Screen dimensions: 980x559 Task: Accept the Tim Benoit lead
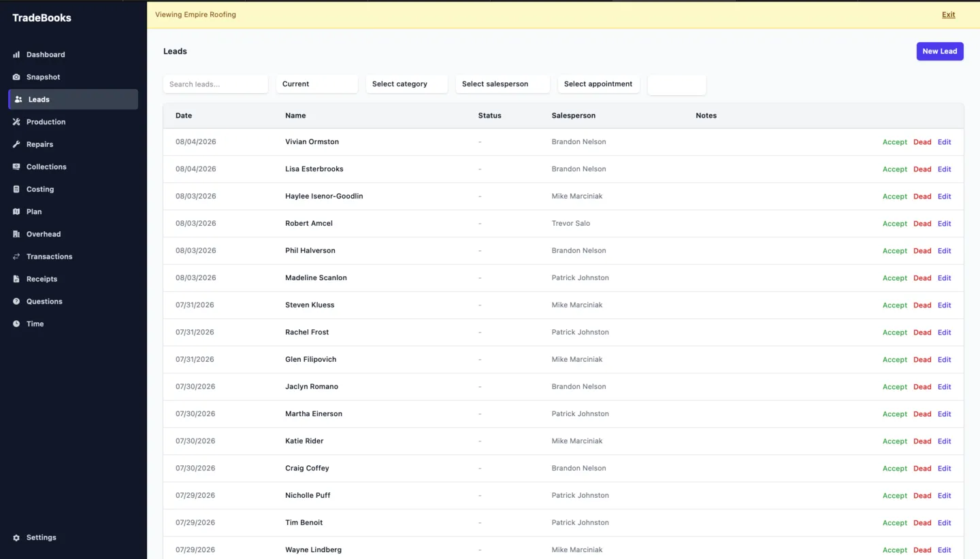(x=895, y=523)
